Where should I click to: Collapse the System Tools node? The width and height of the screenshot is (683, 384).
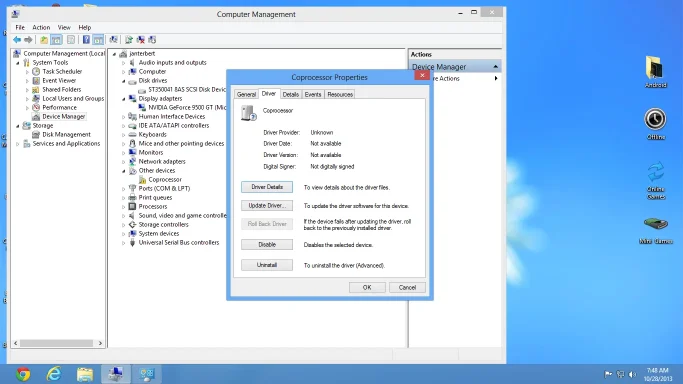(x=18, y=63)
